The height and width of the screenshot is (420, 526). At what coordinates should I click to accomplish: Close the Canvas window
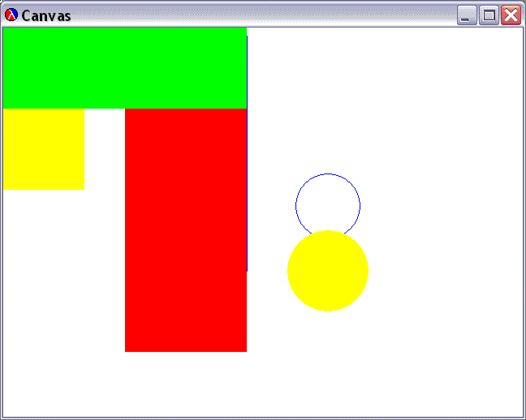point(511,15)
